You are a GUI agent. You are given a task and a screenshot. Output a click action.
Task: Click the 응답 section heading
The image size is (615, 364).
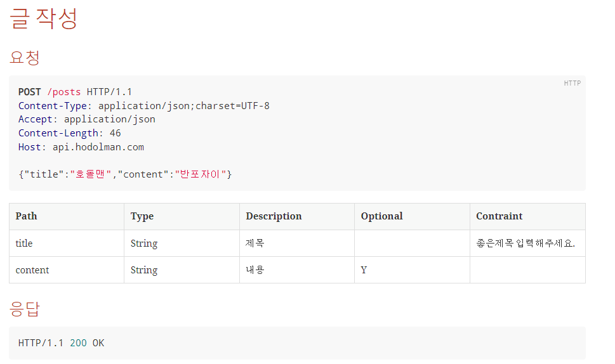(x=24, y=309)
